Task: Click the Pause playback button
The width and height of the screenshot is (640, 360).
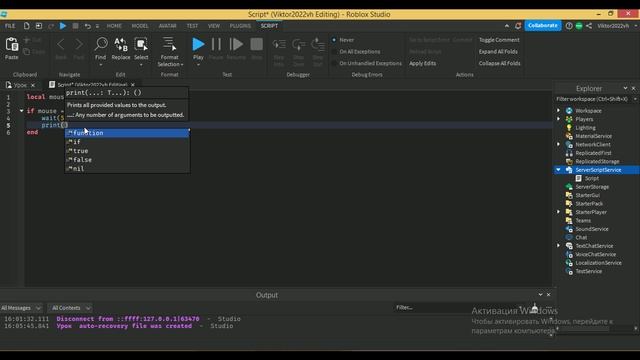Action: [216, 44]
